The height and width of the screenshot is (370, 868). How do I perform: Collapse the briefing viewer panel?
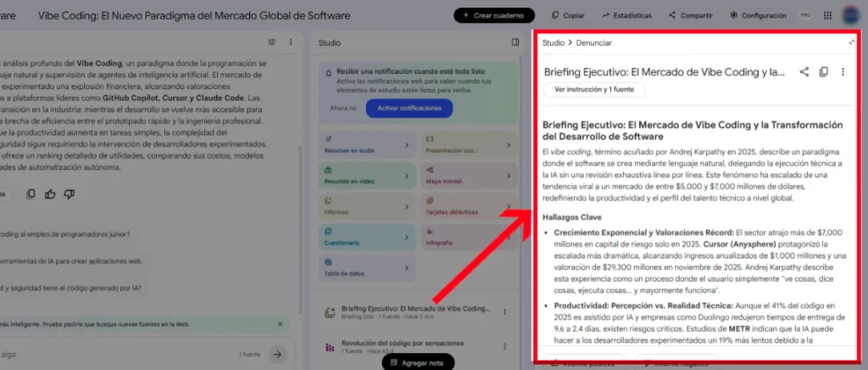851,42
